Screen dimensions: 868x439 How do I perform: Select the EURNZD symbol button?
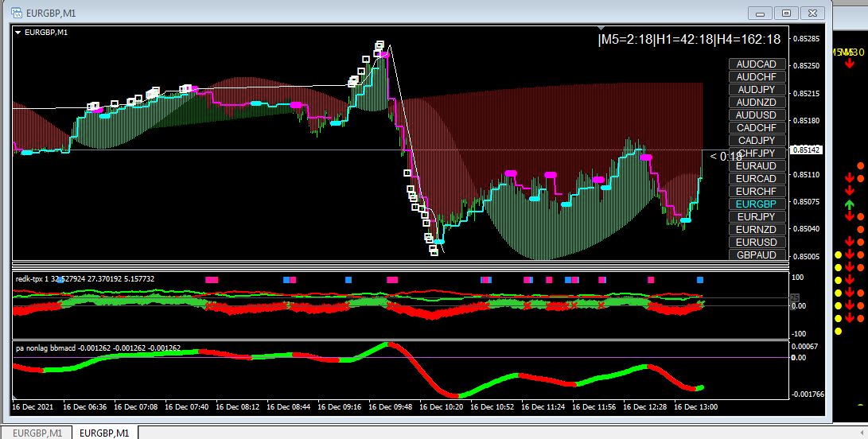pyautogui.click(x=757, y=230)
